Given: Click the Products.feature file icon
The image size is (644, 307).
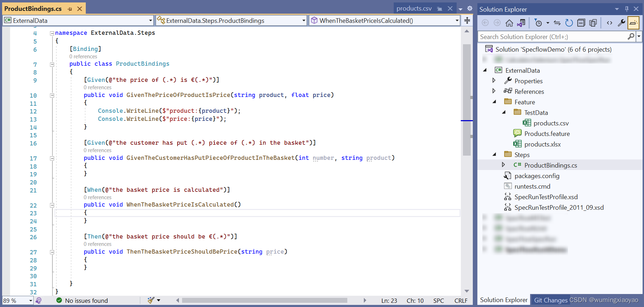Looking at the screenshot, I should tap(517, 133).
